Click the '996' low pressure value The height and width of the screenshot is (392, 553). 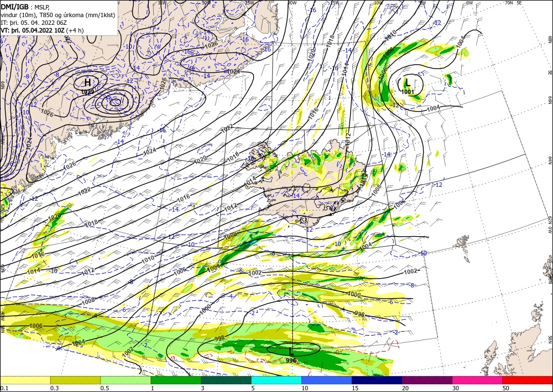pyautogui.click(x=291, y=360)
